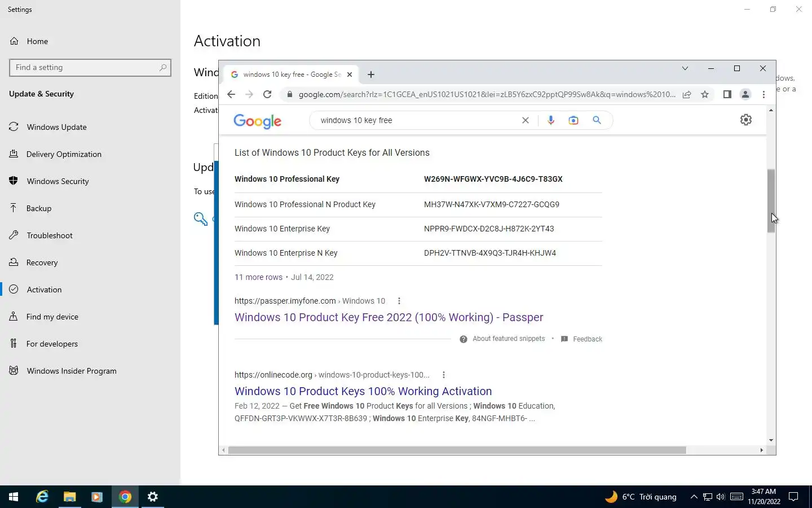The width and height of the screenshot is (812, 508).
Task: Open Windows Insider Program in Settings
Action: click(90, 371)
